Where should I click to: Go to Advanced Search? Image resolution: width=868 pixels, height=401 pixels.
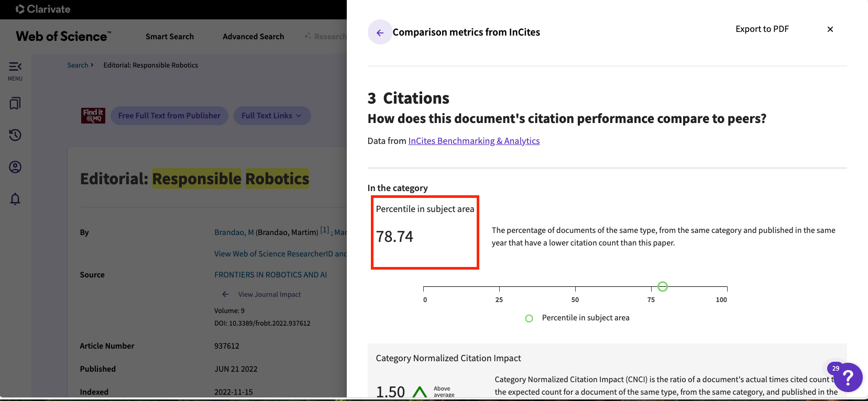click(253, 37)
